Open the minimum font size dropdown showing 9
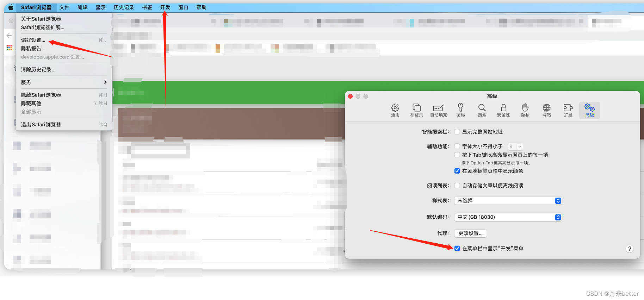644x300 pixels. point(515,146)
